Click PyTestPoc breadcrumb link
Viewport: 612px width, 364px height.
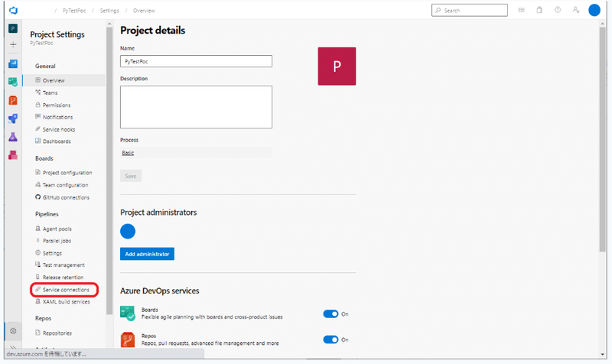coord(74,11)
